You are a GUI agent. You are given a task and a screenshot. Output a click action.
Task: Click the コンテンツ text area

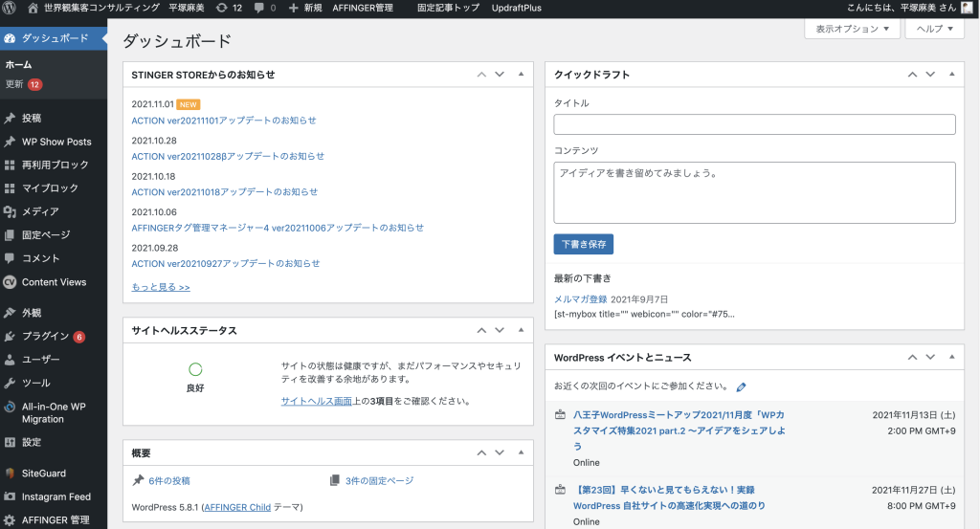pos(754,193)
